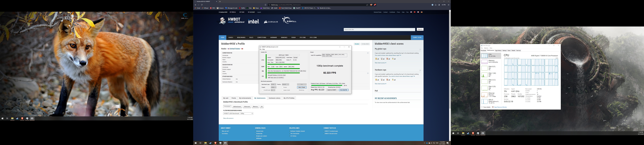Open the Hardware Library profile tab
Image resolution: width=644 pixels, height=145 pixels.
tap(275, 98)
